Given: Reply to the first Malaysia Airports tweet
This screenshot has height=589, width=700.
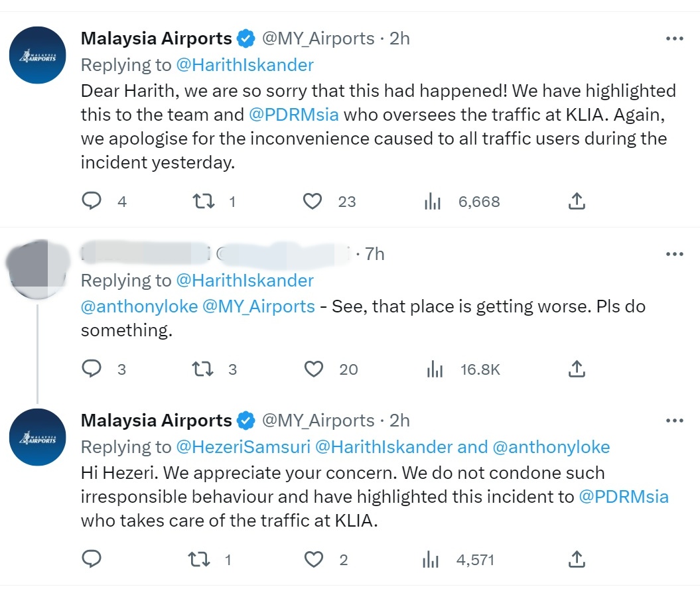Looking at the screenshot, I should pos(91,201).
